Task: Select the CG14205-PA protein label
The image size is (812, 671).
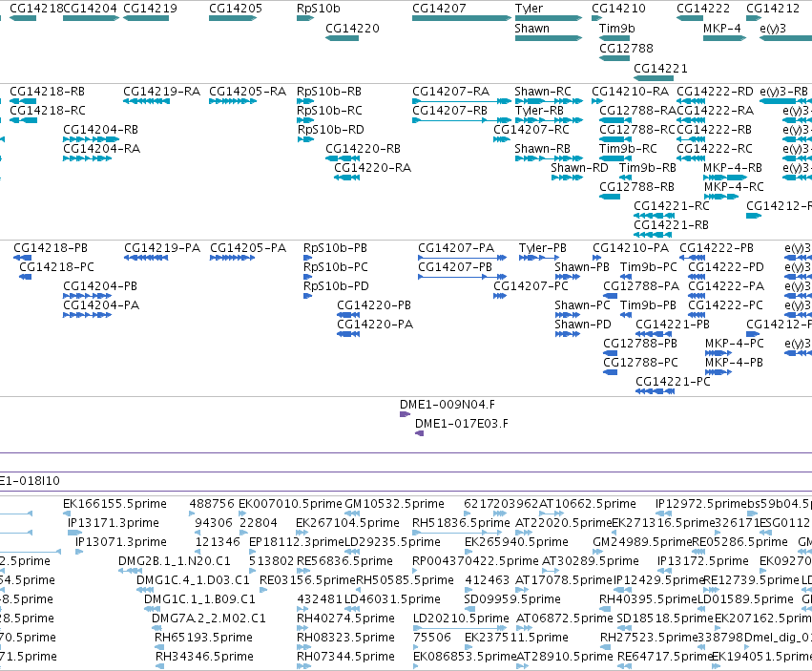Action: (248, 248)
